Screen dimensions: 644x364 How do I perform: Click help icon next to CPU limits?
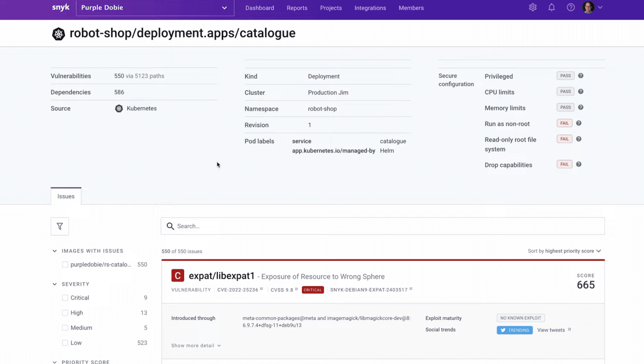pos(581,91)
